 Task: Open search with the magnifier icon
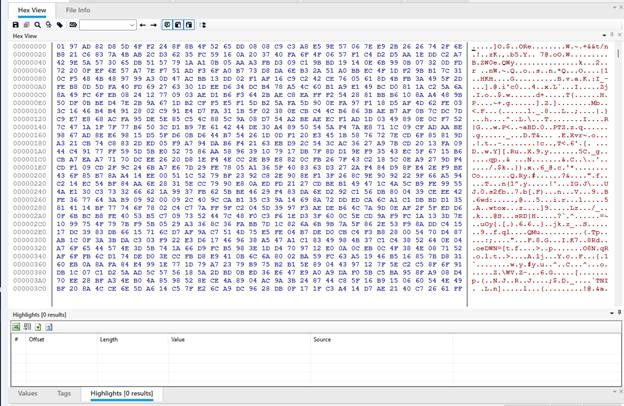37,25
